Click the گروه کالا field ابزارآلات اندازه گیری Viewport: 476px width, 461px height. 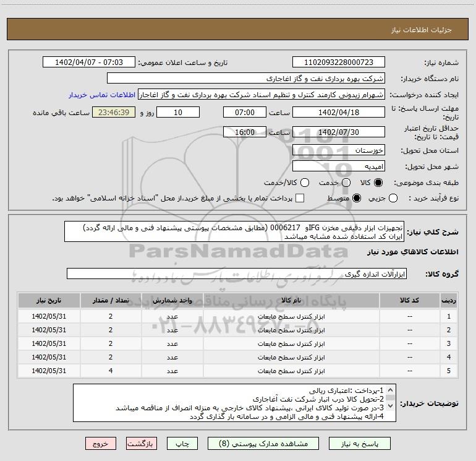237,274
